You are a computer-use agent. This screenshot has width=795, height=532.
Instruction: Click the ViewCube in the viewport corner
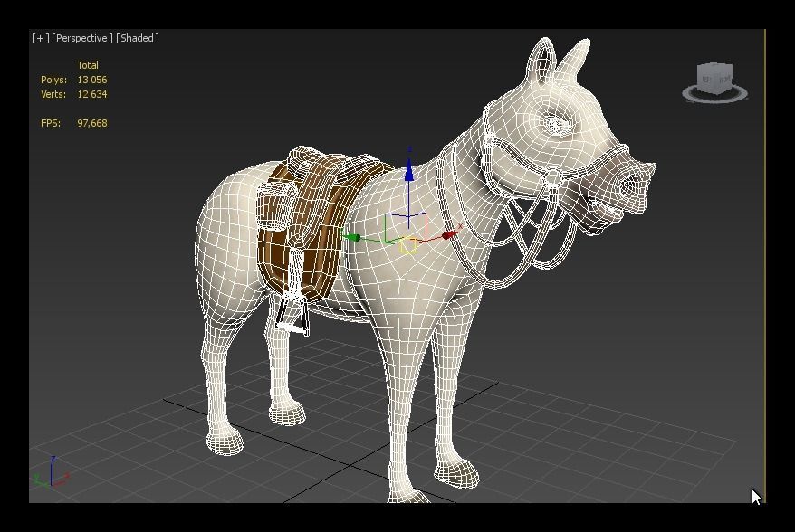pyautogui.click(x=714, y=78)
